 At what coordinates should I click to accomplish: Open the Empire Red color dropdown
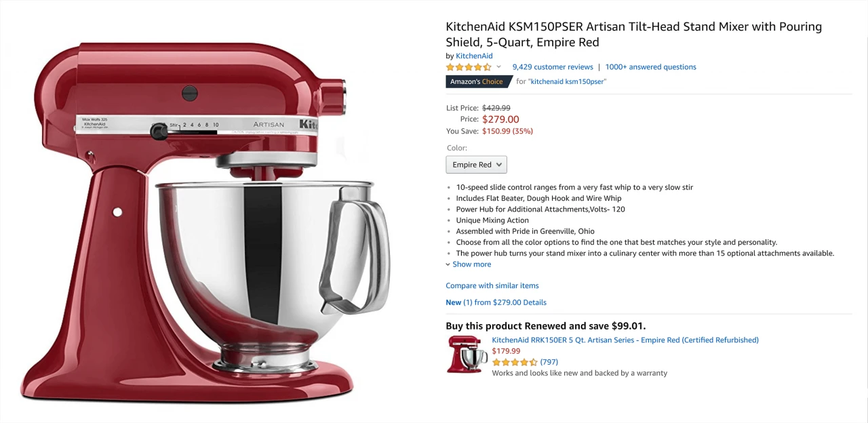476,164
